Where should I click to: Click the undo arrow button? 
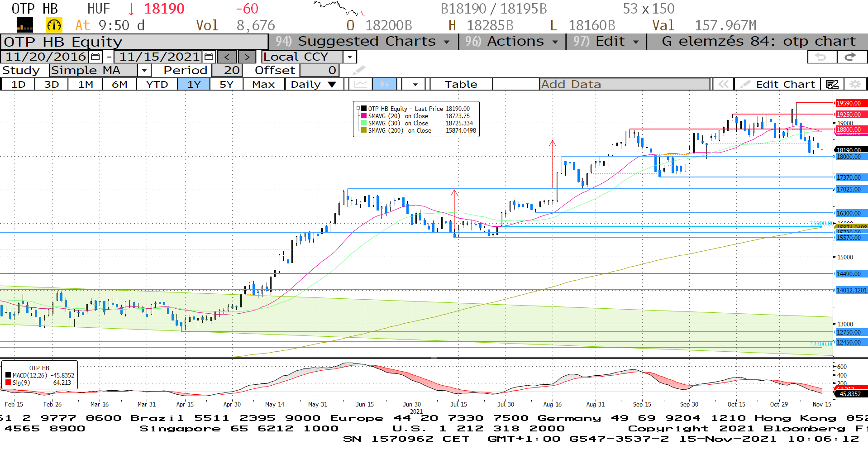coord(822,57)
